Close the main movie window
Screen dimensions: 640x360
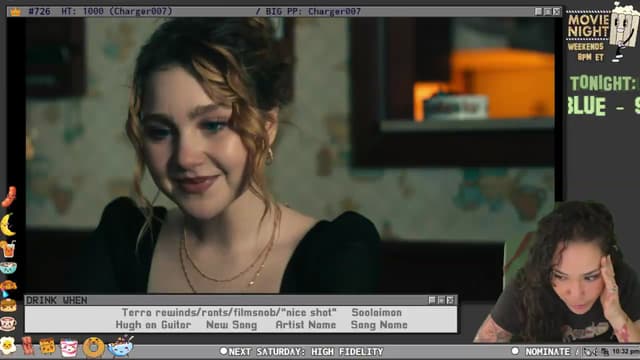coord(557,11)
